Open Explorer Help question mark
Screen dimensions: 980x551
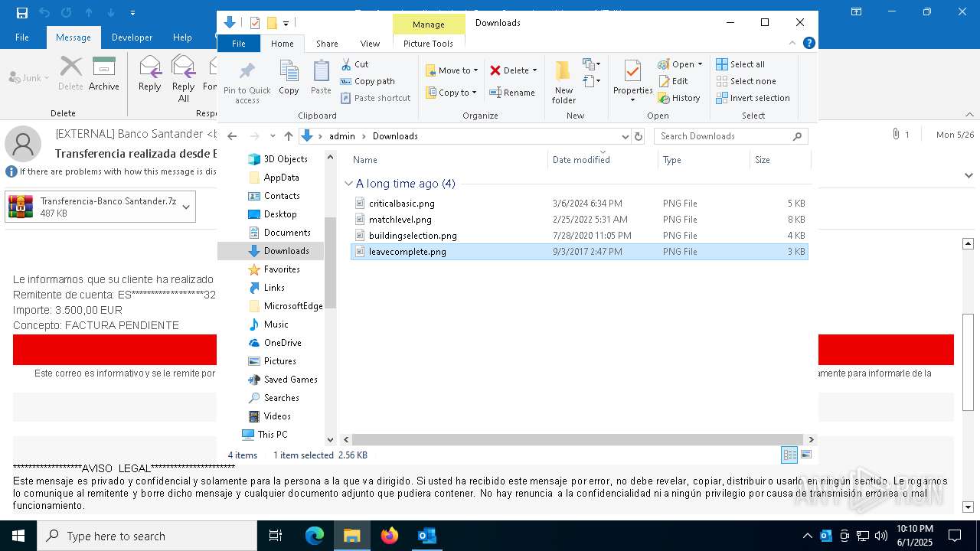point(809,44)
